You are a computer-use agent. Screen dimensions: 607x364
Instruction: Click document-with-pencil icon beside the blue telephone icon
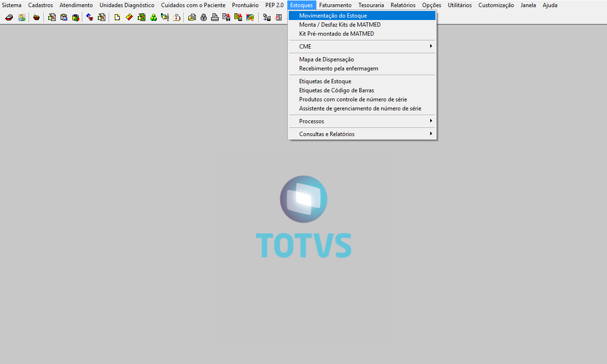pos(101,18)
